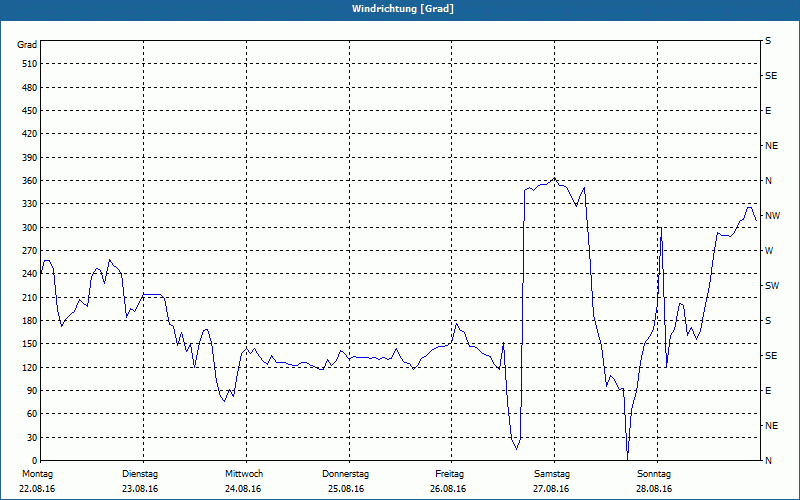Click the Freitag day label
800x500 pixels.
tap(449, 474)
